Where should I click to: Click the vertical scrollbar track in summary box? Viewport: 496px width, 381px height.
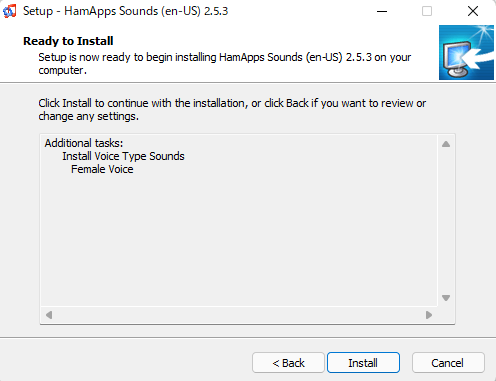(446, 221)
